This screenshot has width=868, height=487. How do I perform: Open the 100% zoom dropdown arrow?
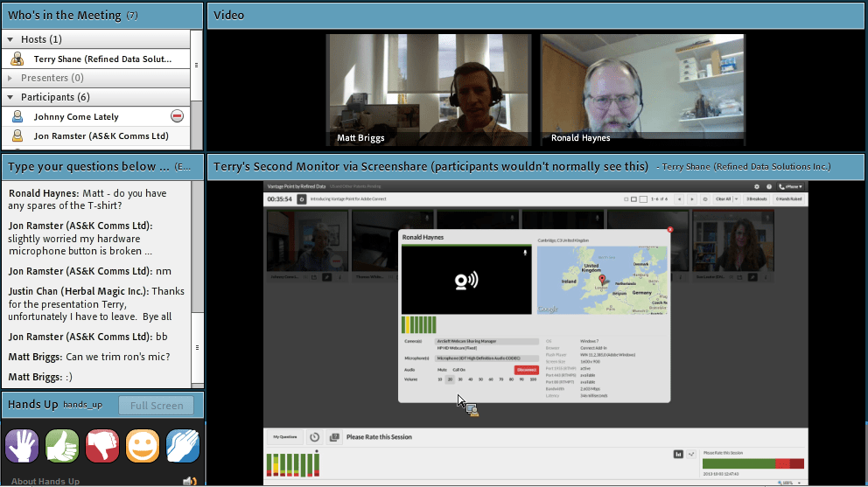point(799,484)
